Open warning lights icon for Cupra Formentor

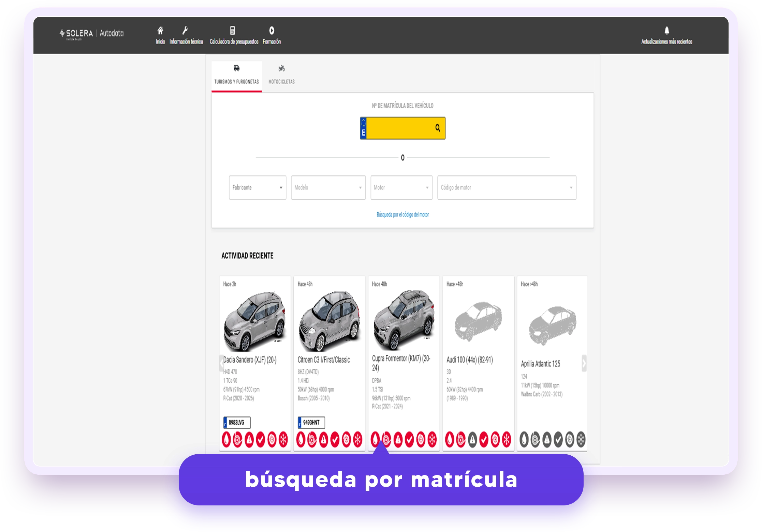click(398, 439)
